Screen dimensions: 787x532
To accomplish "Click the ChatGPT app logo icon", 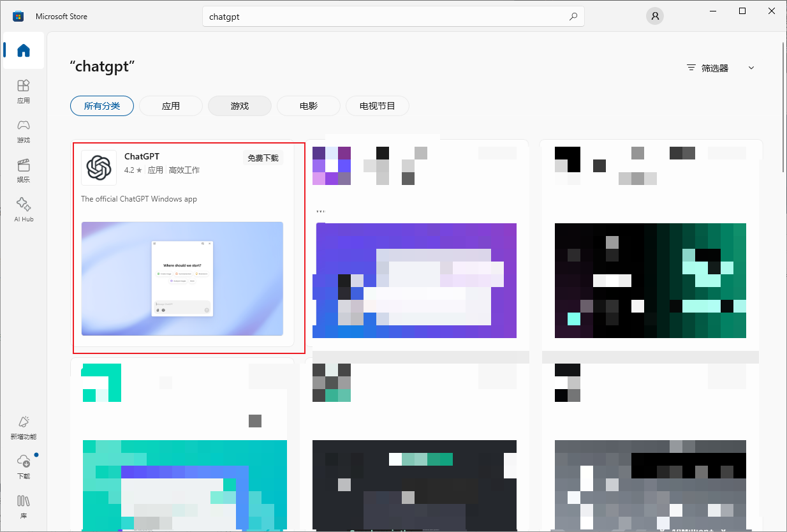I will click(x=99, y=168).
